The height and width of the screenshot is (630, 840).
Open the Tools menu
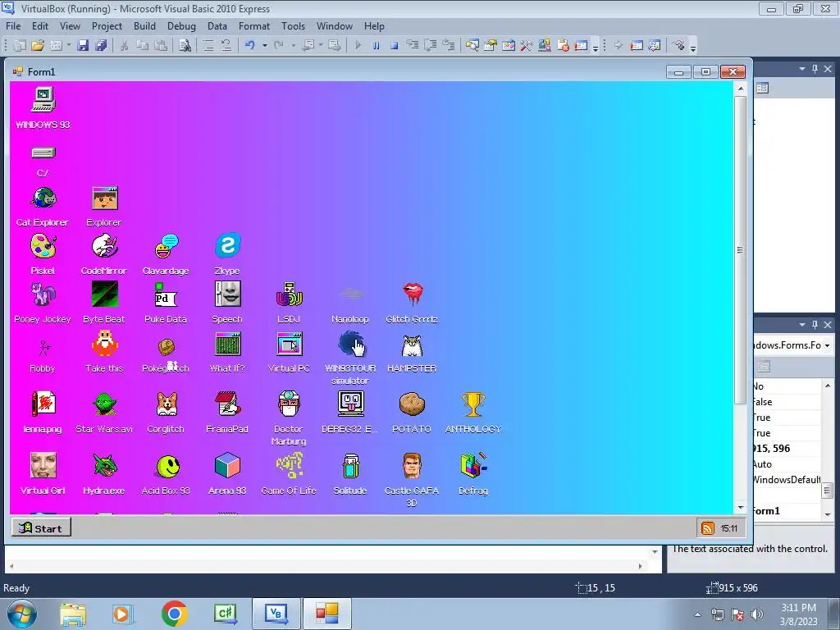294,26
